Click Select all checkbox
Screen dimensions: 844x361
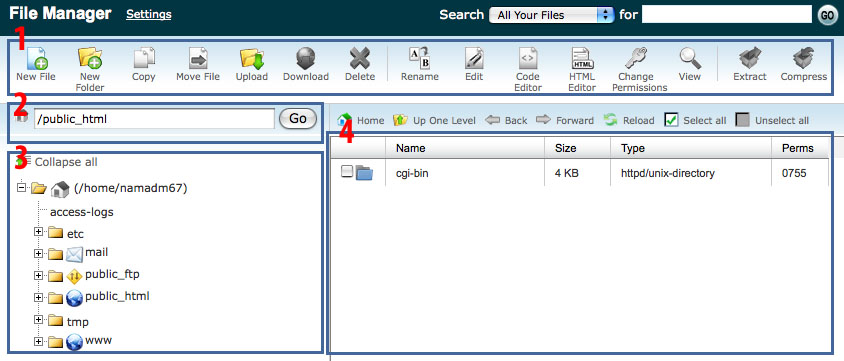(671, 120)
